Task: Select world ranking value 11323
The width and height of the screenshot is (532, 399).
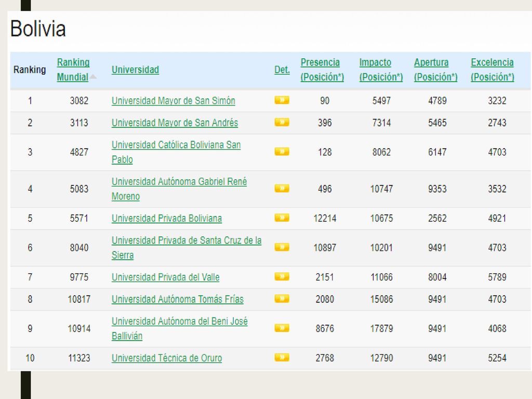Action: pos(79,358)
